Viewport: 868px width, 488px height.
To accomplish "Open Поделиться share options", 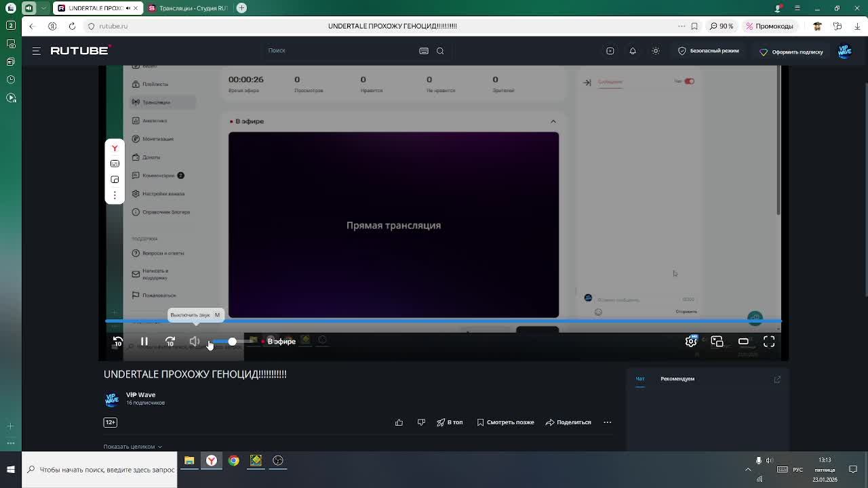I will click(568, 422).
